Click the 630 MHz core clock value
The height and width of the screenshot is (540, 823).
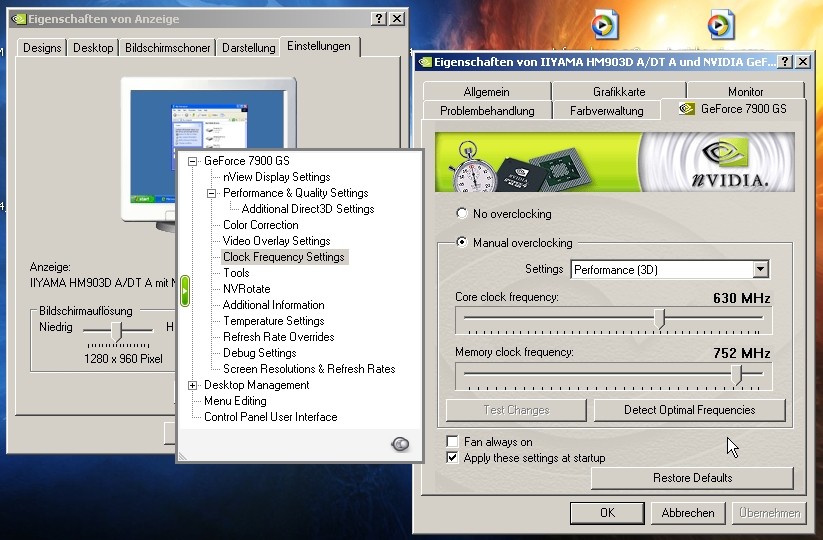tap(741, 299)
